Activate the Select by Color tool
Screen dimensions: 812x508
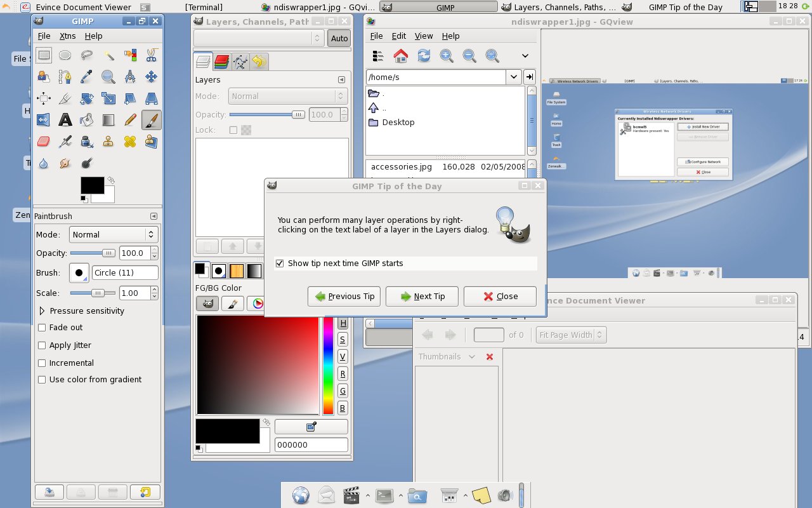pos(130,55)
